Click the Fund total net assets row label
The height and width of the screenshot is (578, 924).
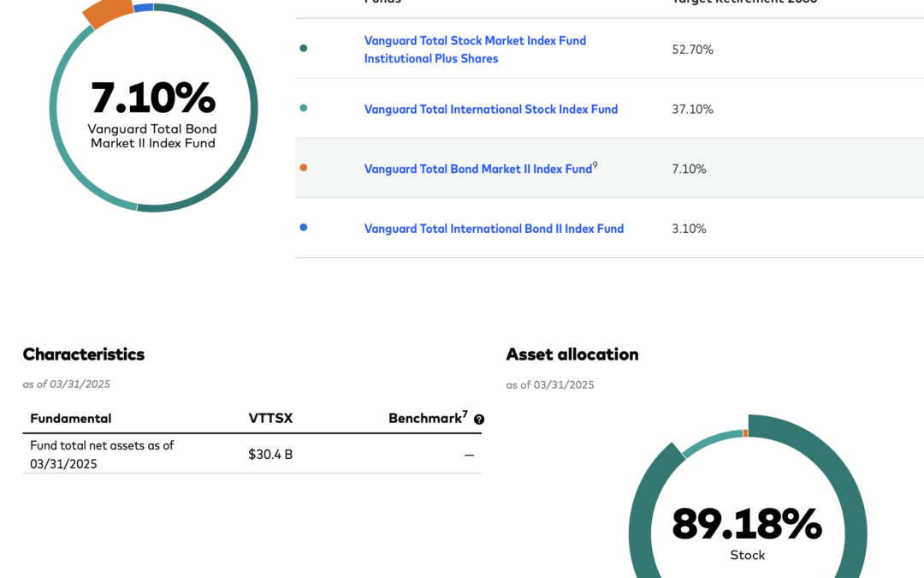(x=102, y=455)
